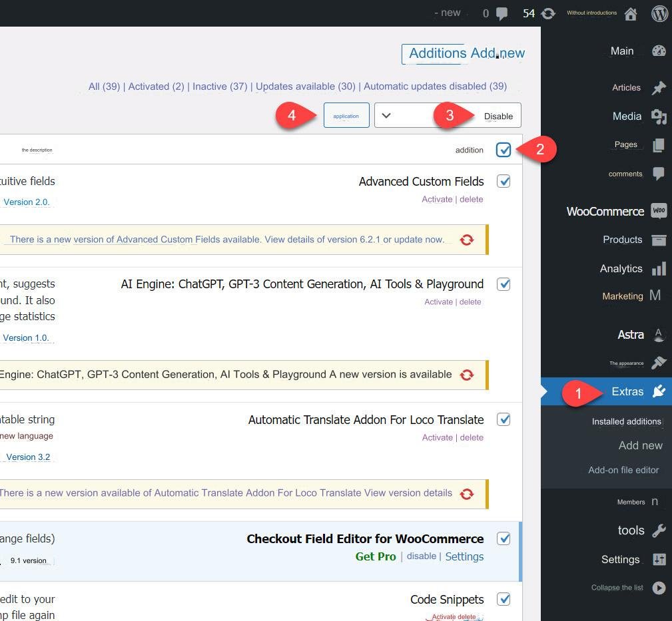Filter by Automatic updates disabled (39)
Viewport: 672px width, 621px height.
point(435,87)
